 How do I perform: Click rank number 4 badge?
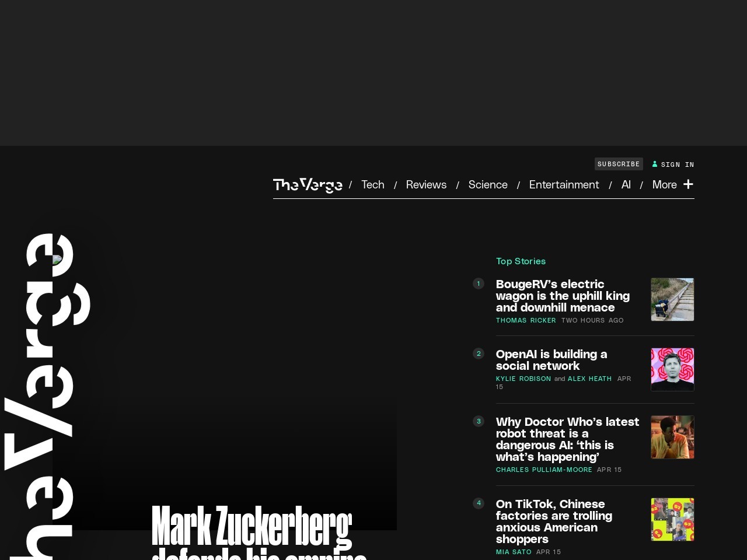pos(479,503)
